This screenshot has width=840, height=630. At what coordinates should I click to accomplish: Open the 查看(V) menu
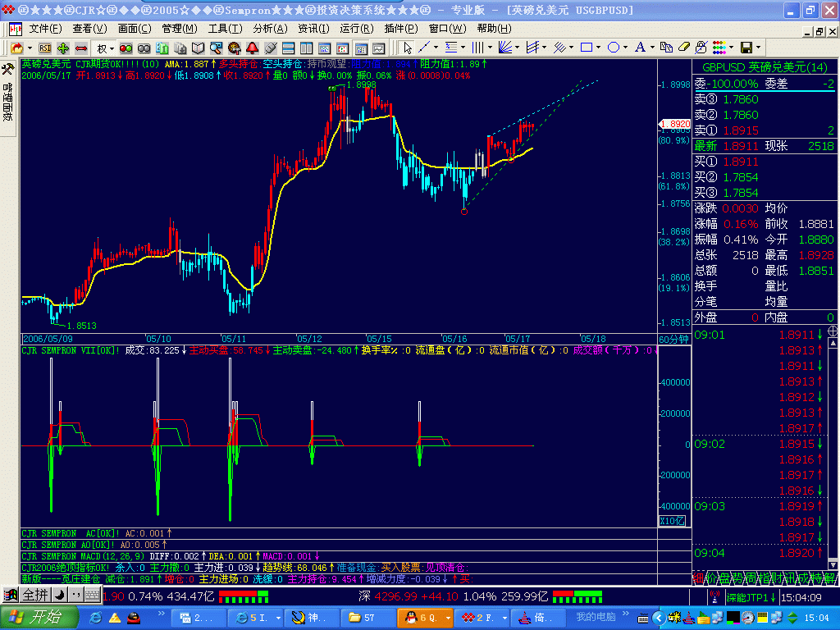89,29
